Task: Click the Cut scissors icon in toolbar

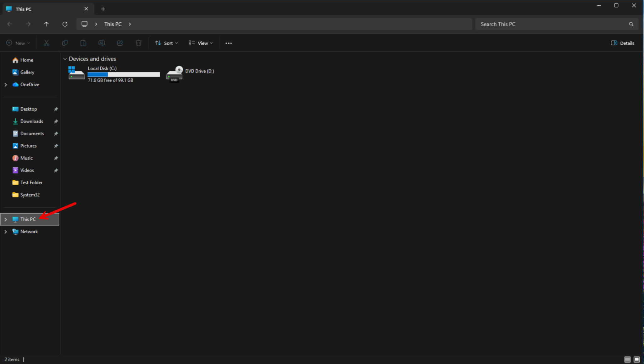Action: click(47, 43)
